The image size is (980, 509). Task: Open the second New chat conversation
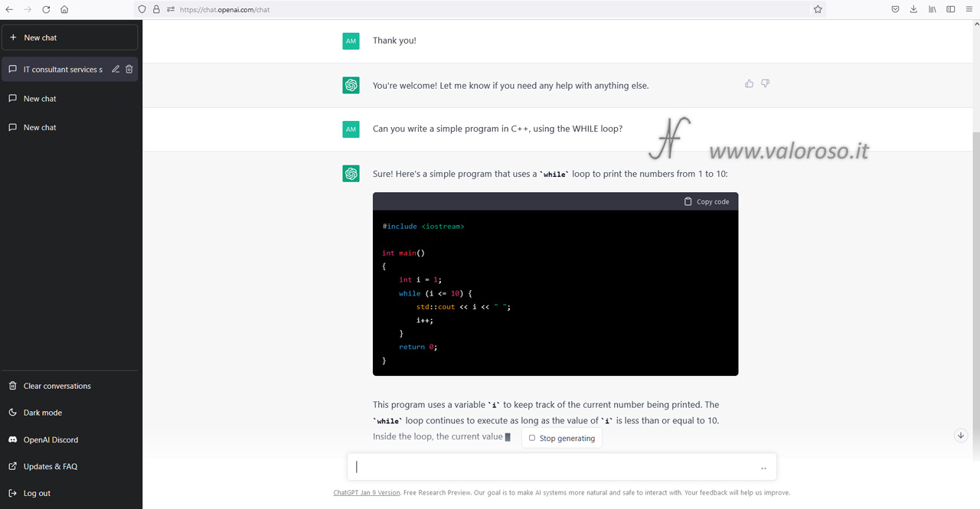[40, 128]
